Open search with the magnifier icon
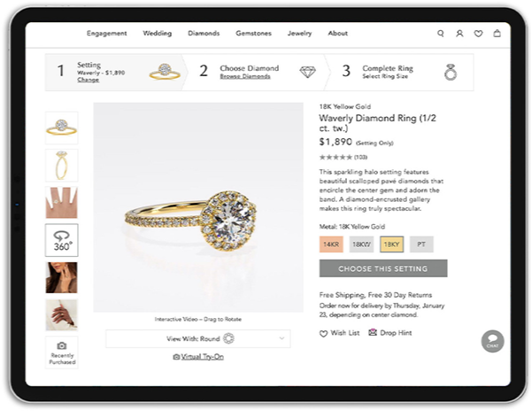The width and height of the screenshot is (532, 411). point(441,34)
